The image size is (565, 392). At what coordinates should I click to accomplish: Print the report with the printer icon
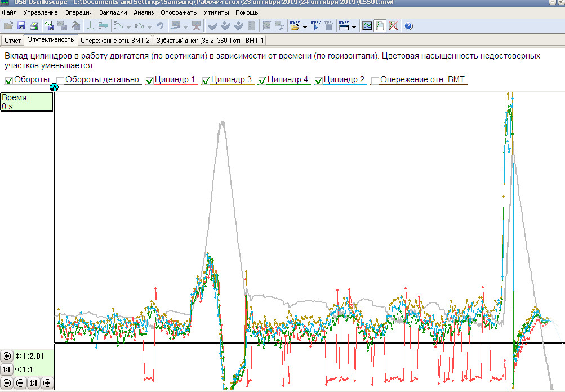coord(34,26)
